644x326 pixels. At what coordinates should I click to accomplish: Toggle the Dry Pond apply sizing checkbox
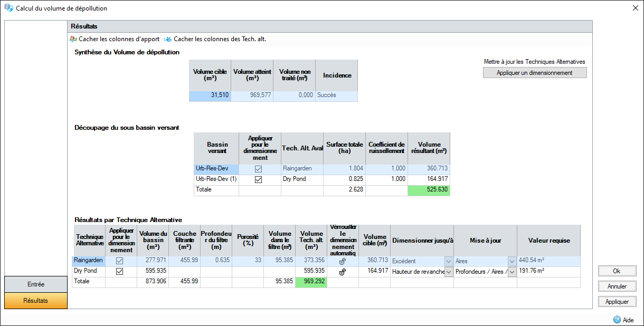[x=119, y=272]
